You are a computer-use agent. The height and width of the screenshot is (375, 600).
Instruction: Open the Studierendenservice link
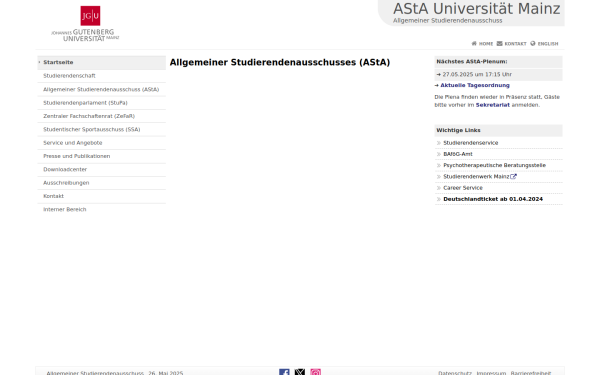pyautogui.click(x=470, y=143)
